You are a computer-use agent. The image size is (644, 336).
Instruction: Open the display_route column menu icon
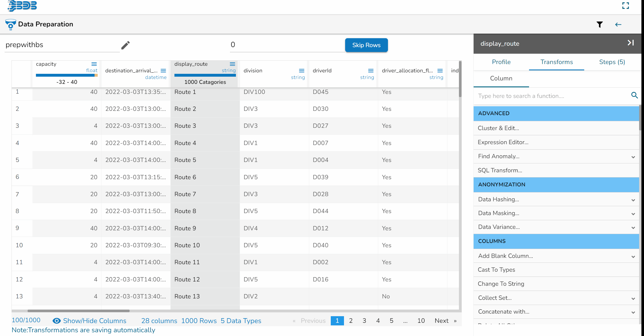click(232, 64)
